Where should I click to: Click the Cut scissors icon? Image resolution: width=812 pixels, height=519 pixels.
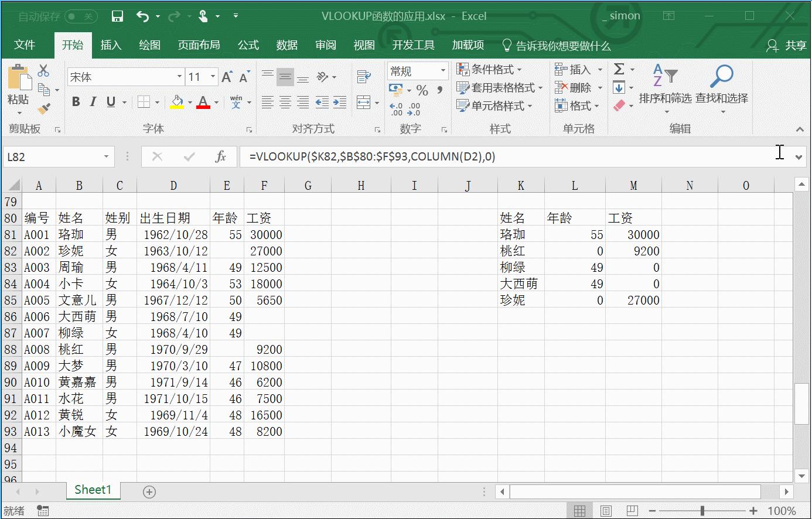pyautogui.click(x=43, y=71)
